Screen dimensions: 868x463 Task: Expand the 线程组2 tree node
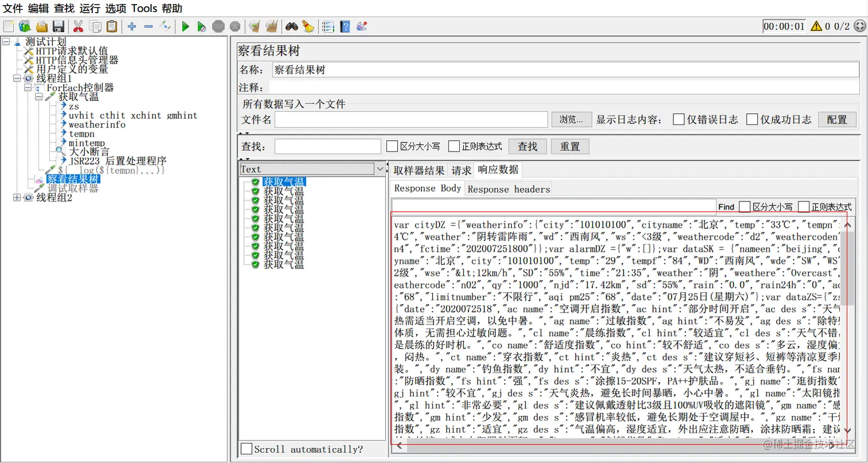coord(18,197)
